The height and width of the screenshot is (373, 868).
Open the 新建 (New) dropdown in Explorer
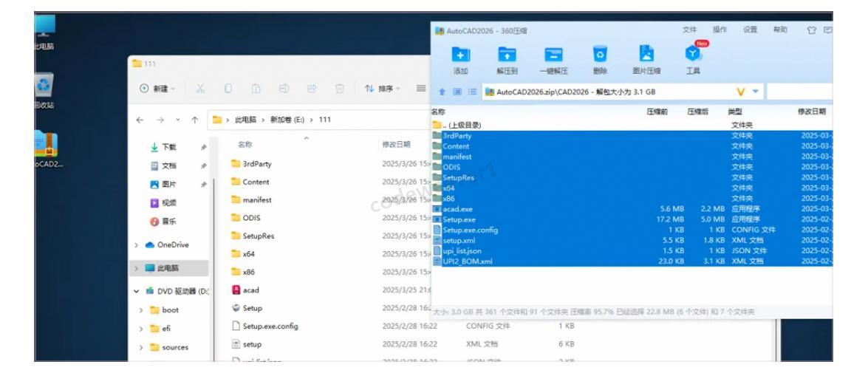click(x=157, y=89)
